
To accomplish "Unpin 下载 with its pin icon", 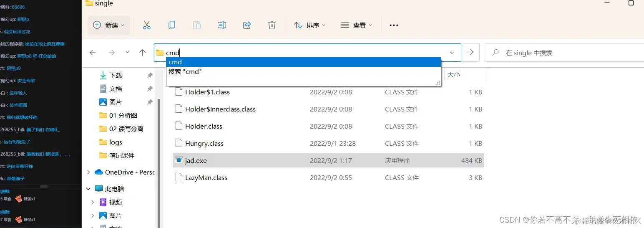I will (x=150, y=75).
